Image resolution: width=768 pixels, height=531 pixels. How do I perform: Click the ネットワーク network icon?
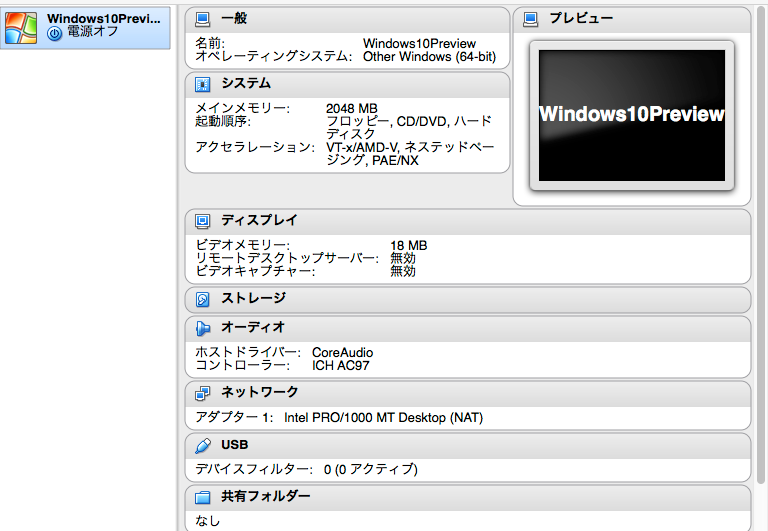click(202, 393)
